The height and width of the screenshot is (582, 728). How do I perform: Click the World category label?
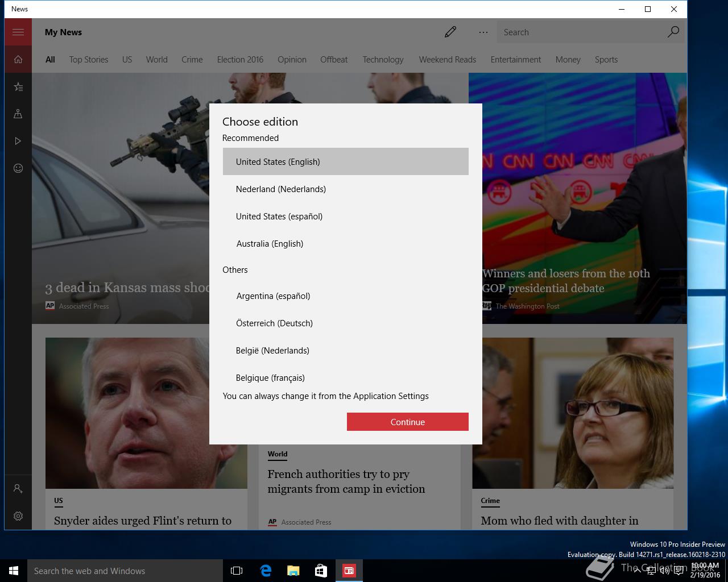278,454
